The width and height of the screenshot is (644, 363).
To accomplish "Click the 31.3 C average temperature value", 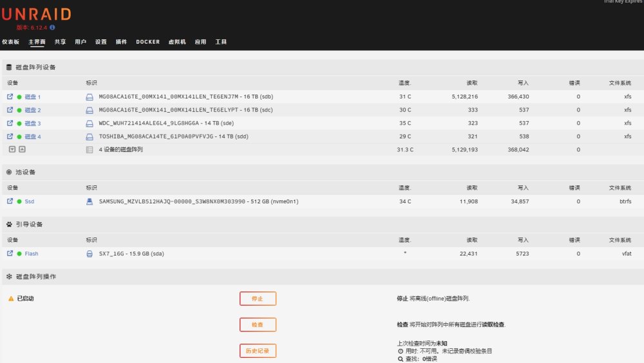I will 405,149.
